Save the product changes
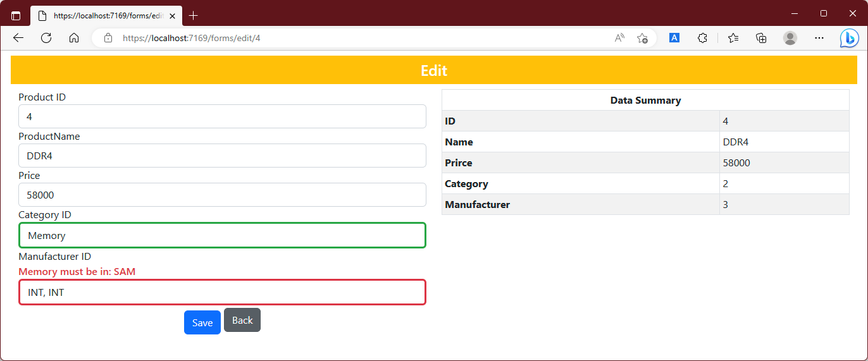This screenshot has height=361, width=868. (202, 322)
